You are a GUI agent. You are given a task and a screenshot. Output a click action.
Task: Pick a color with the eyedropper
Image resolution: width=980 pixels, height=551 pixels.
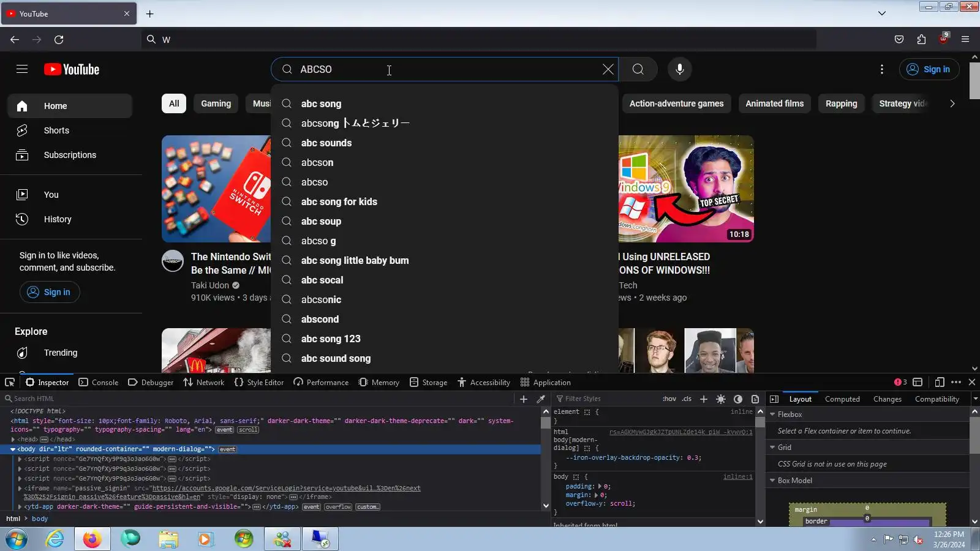pyautogui.click(x=541, y=399)
